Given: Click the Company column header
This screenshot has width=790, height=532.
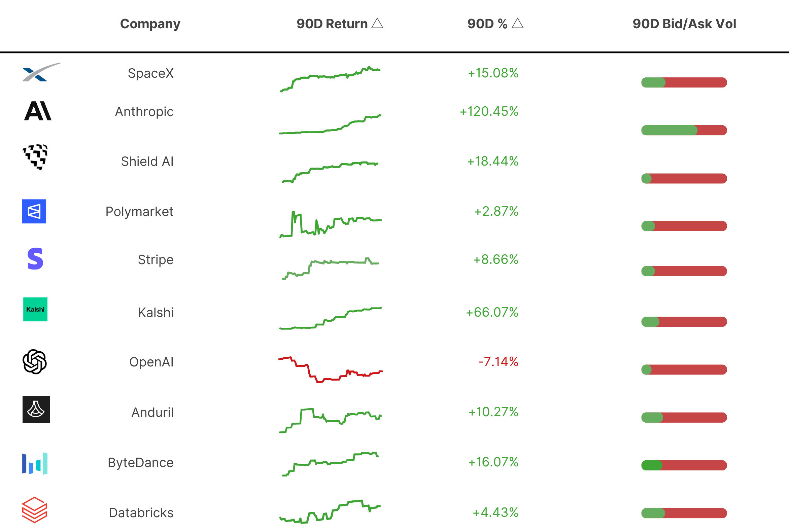Looking at the screenshot, I should coord(150,24).
